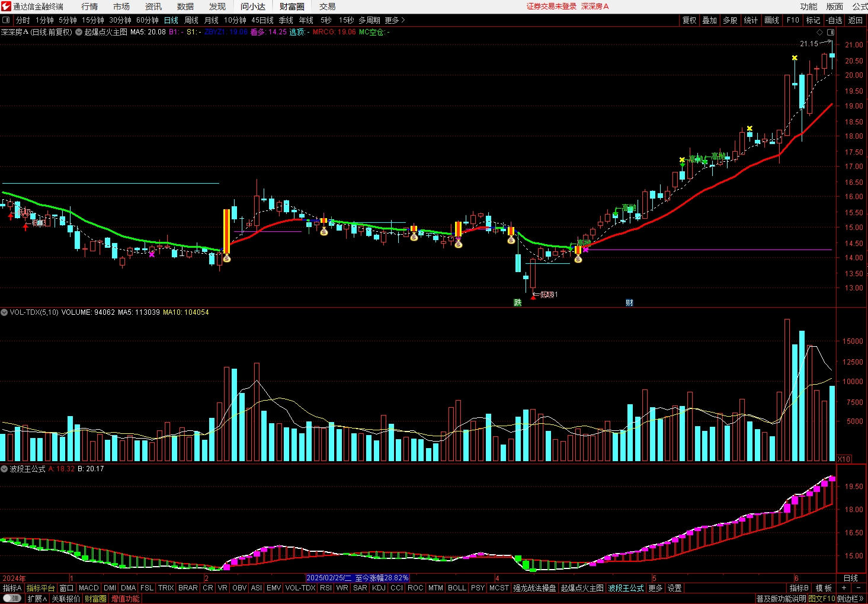Open the main chart indicator circle dropdown
Screen dimensions: 868x604
pyautogui.click(x=79, y=32)
